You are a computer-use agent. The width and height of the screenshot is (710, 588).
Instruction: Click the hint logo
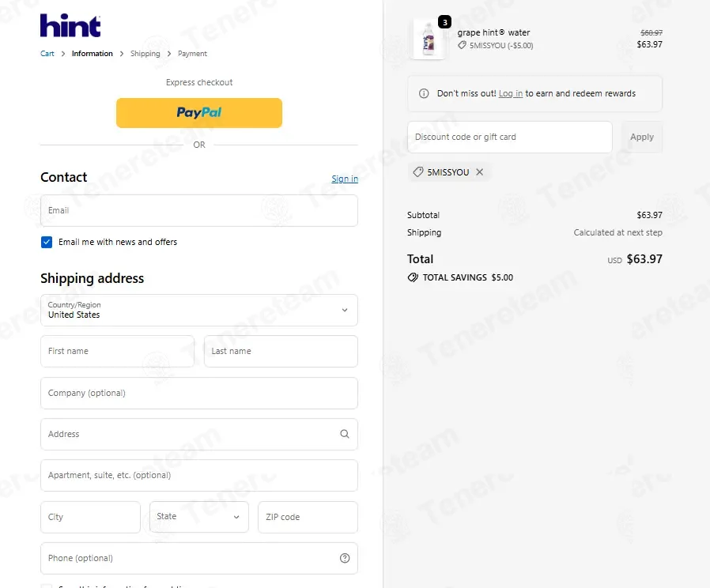(x=70, y=25)
